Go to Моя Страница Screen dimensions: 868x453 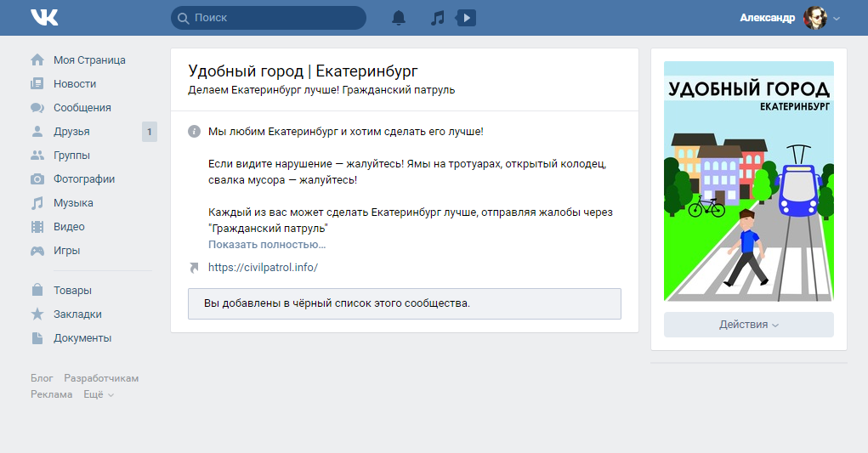click(89, 60)
